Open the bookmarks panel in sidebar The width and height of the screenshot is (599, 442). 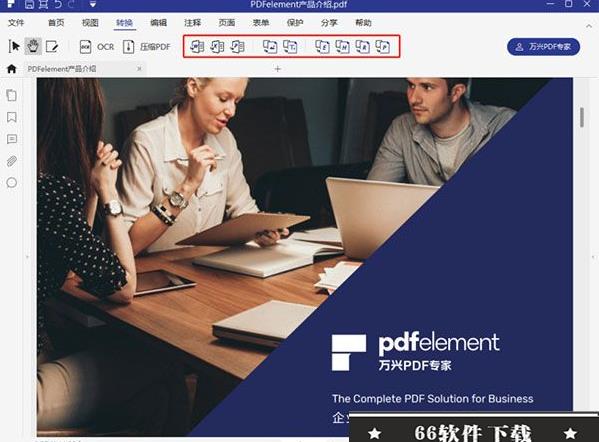[x=12, y=117]
